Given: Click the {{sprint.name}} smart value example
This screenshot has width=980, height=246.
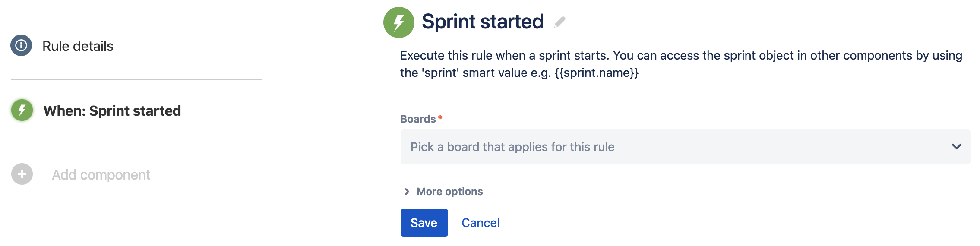Looking at the screenshot, I should (x=596, y=73).
